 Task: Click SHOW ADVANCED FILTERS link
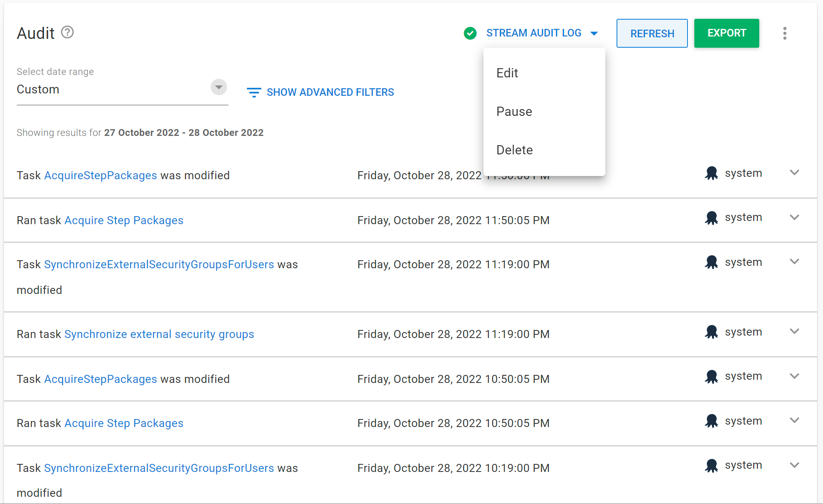coord(330,92)
